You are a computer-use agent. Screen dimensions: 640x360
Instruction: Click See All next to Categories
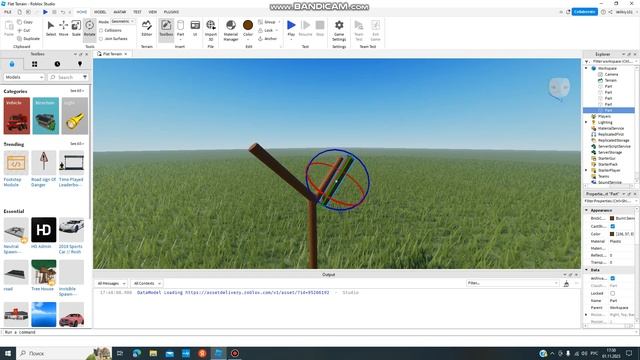pos(77,91)
